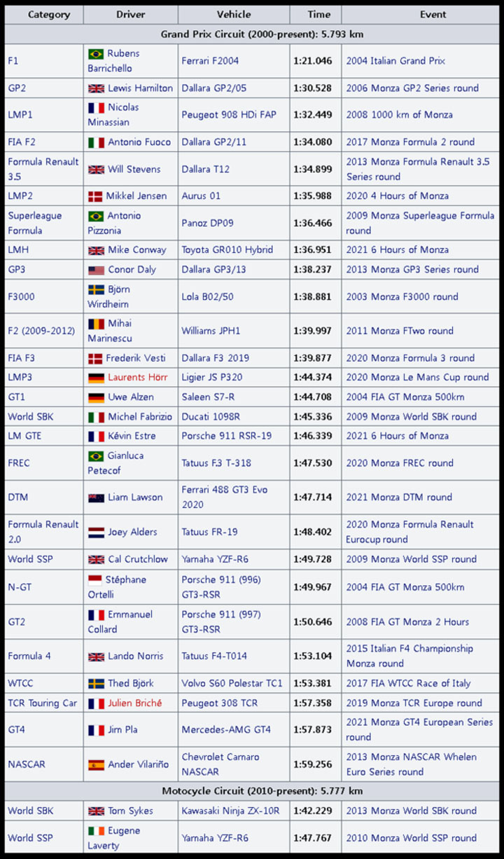Click the US flag beside Conor Daly
The height and width of the screenshot is (859, 504).
(96, 270)
